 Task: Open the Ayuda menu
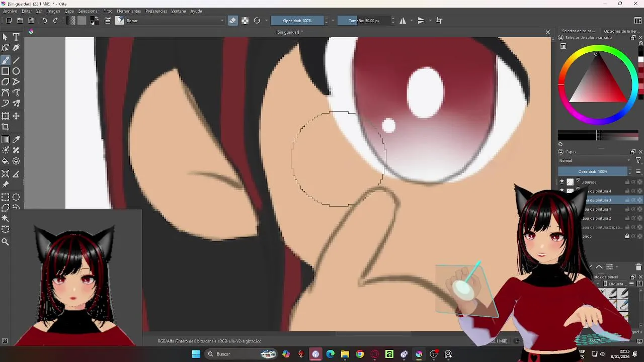(x=196, y=11)
